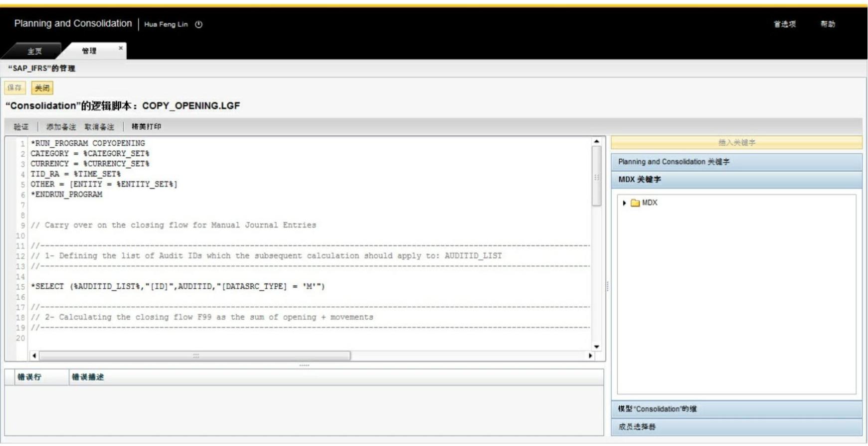The width and height of the screenshot is (868, 446).
Task: Close the 管理 tab with its x
Action: (121, 48)
